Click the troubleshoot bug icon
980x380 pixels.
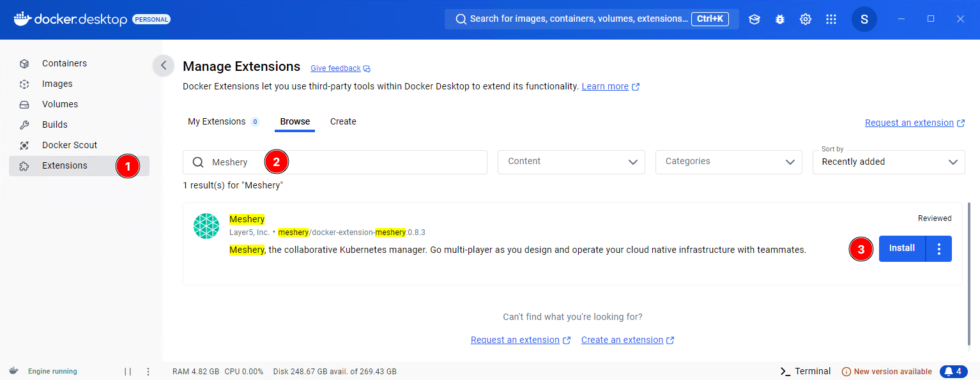coord(780,19)
